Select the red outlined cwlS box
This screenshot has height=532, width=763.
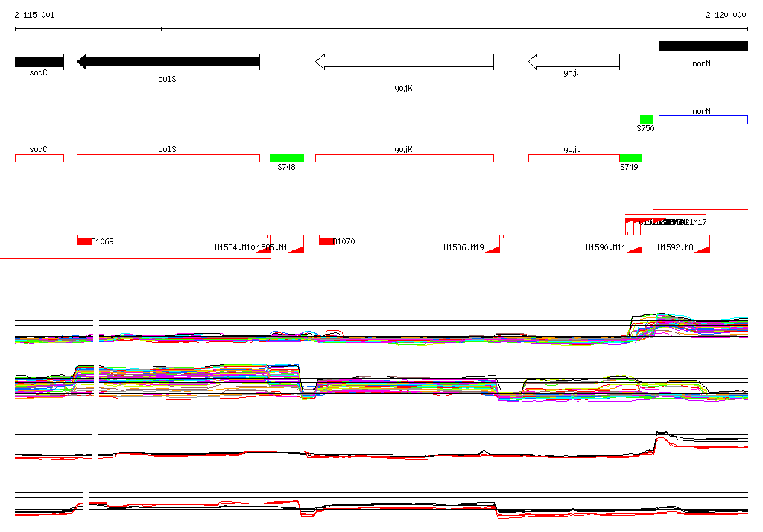(x=168, y=158)
